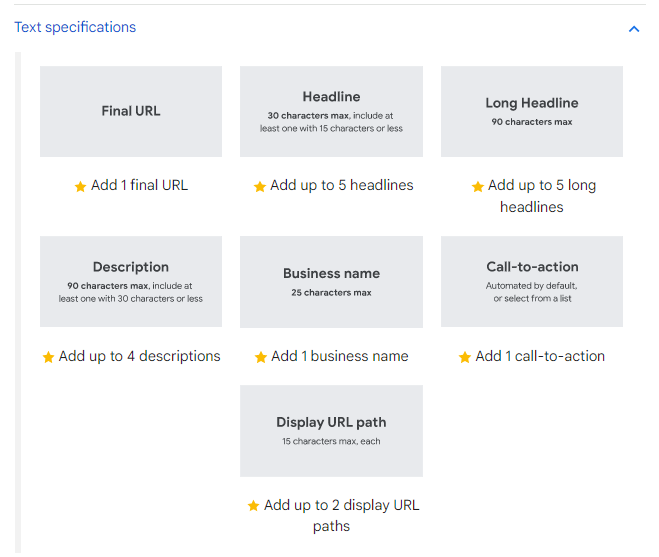Viewport: 659px width, 557px height.
Task: Click the star beside Add up to 4 descriptions
Action: [48, 357]
